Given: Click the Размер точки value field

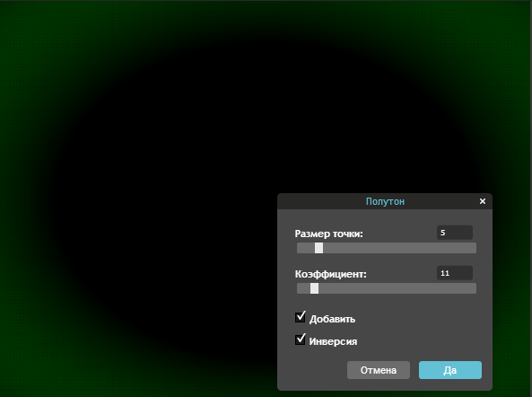Looking at the screenshot, I should click(455, 233).
